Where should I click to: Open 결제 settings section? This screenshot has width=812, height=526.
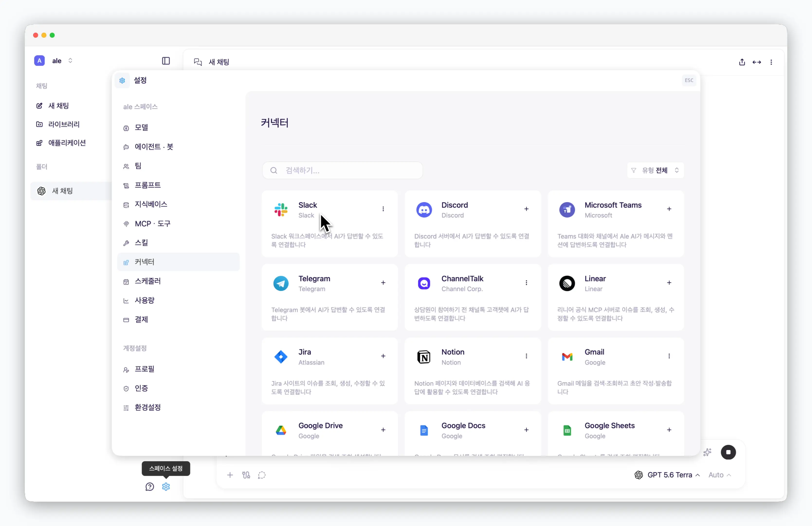click(178, 319)
